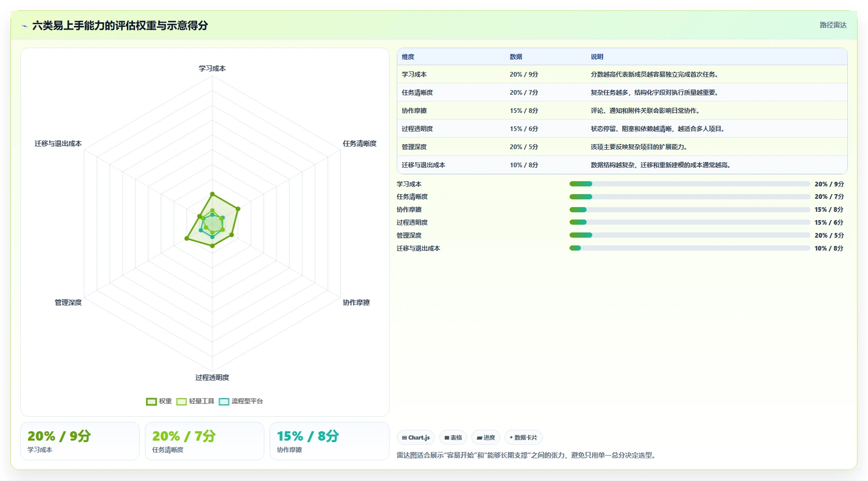Toggle the 轻量工具 legend series

(195, 401)
